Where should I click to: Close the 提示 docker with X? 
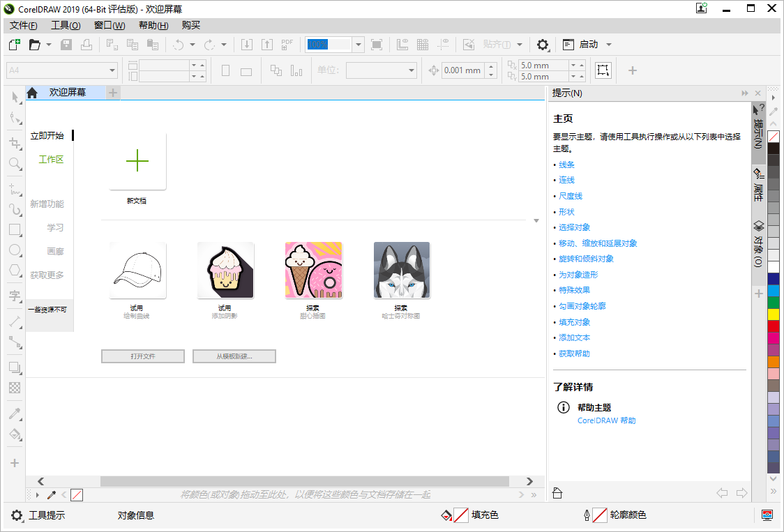(758, 93)
